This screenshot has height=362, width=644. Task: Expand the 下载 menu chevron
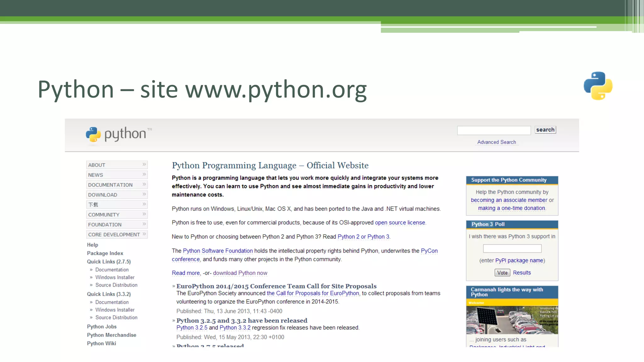(144, 204)
